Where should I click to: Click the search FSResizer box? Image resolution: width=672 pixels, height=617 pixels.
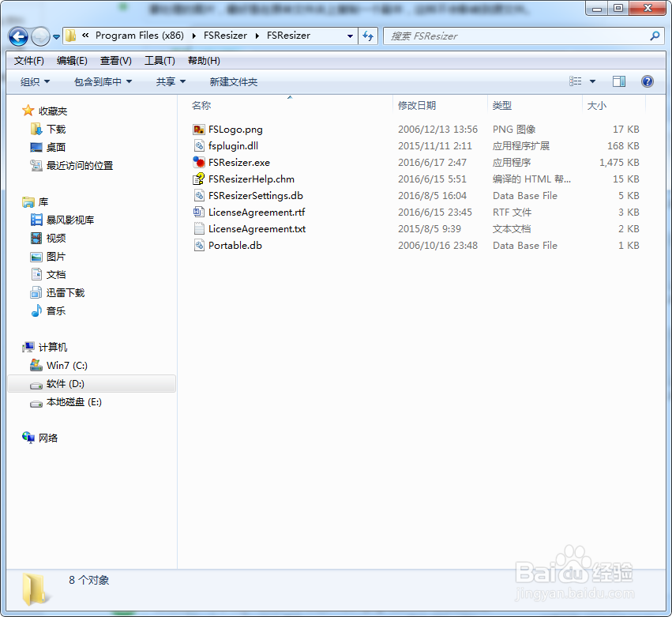click(516, 36)
